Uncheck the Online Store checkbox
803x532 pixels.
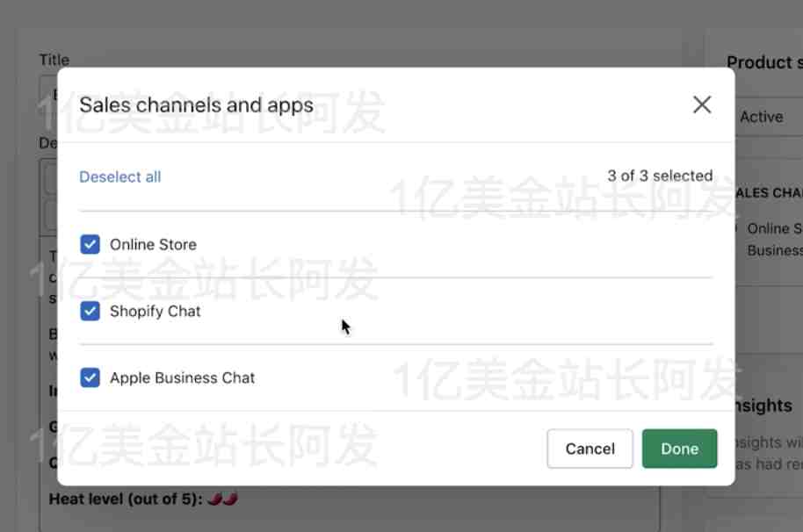(90, 245)
